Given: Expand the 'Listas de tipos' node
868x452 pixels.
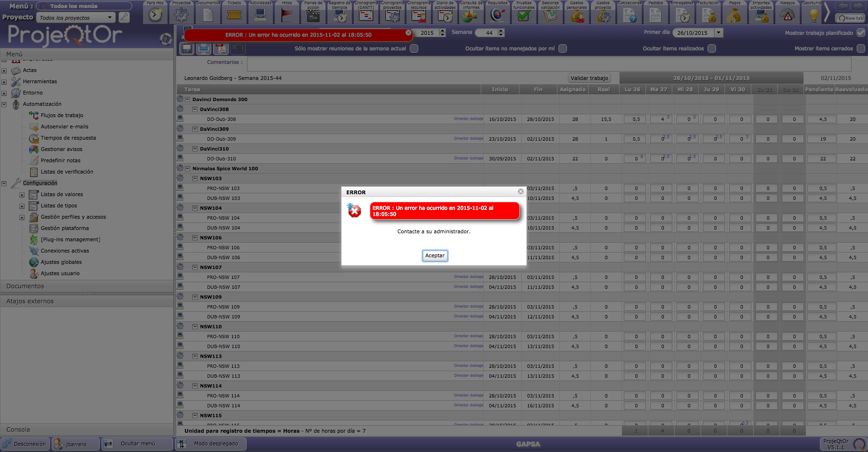Looking at the screenshot, I should coord(22,206).
